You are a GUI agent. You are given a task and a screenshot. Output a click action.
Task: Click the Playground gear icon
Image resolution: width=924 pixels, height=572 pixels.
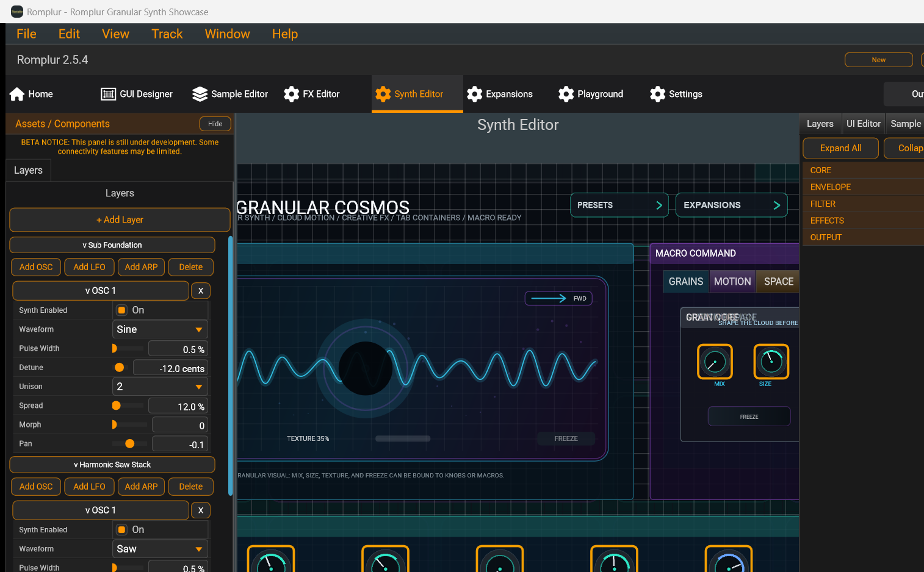566,94
